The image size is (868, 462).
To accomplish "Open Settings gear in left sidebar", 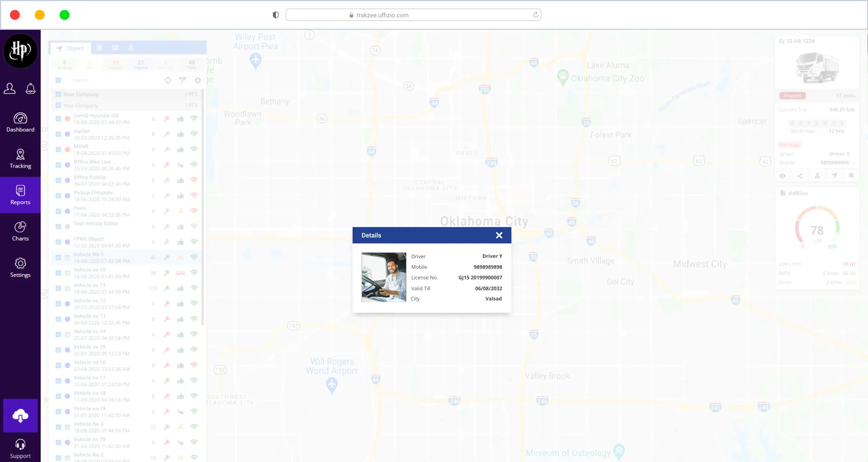I will [x=20, y=268].
